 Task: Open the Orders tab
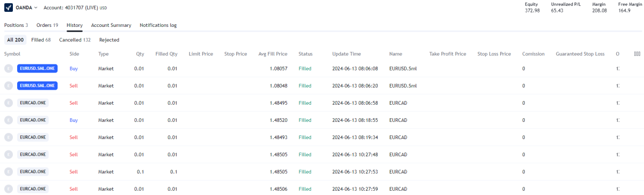tap(47, 25)
